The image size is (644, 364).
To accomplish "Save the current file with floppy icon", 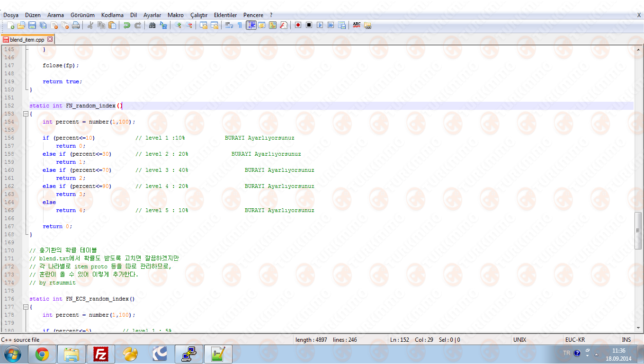I will coord(32,25).
